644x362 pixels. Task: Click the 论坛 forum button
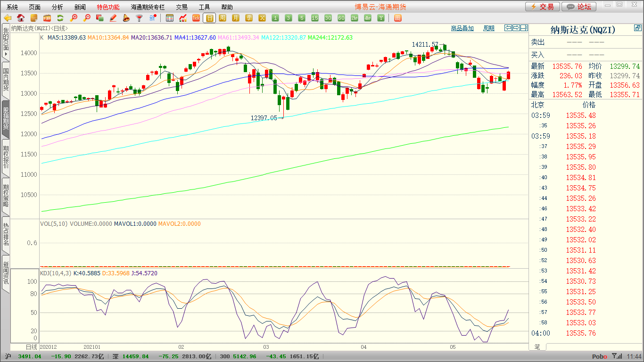point(579,7)
